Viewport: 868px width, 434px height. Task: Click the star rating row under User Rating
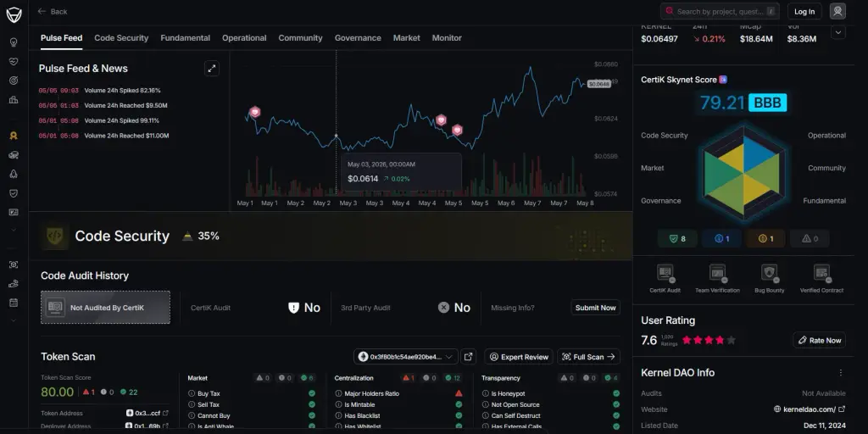tap(709, 340)
